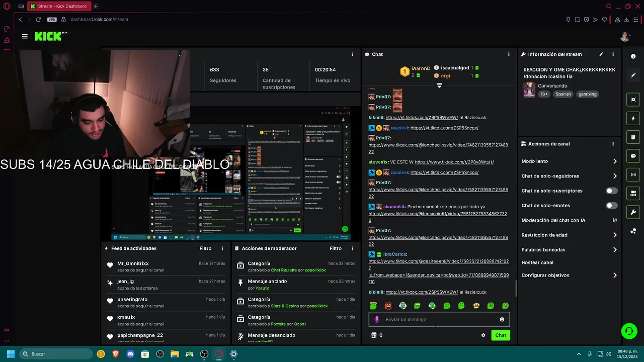The width and height of the screenshot is (644, 362).
Task: Open shanonLIL's tiktok video link
Action: (x=438, y=217)
